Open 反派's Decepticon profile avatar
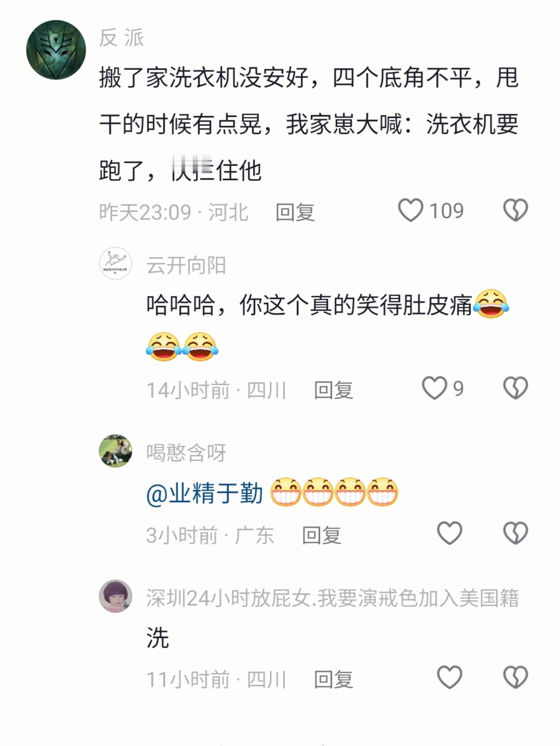This screenshot has width=560, height=746. (x=56, y=50)
